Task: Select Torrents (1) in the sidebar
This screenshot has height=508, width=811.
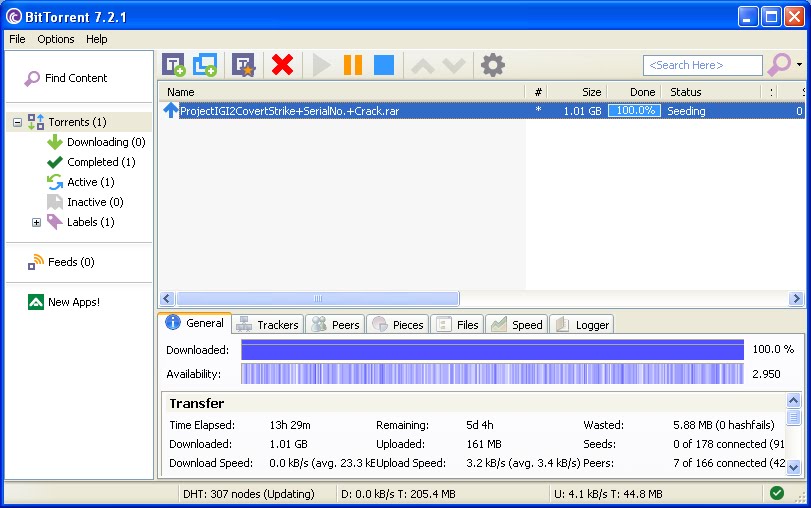Action: click(x=77, y=122)
